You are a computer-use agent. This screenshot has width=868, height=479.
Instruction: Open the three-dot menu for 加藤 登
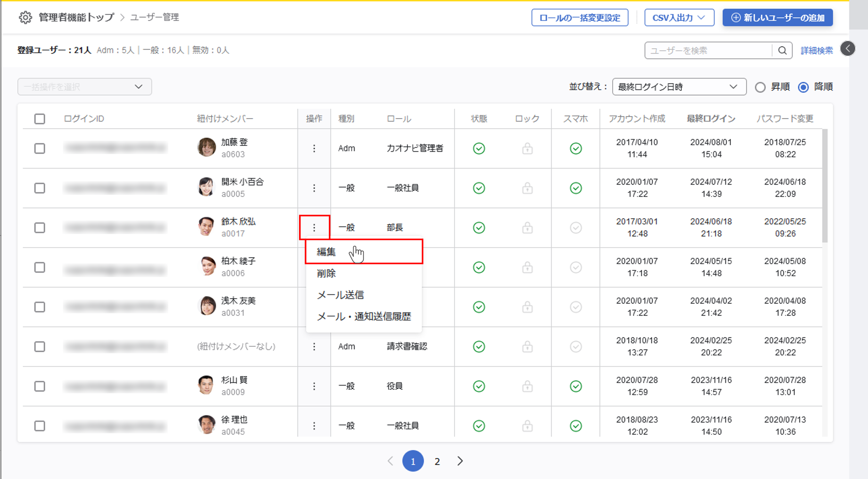(314, 148)
